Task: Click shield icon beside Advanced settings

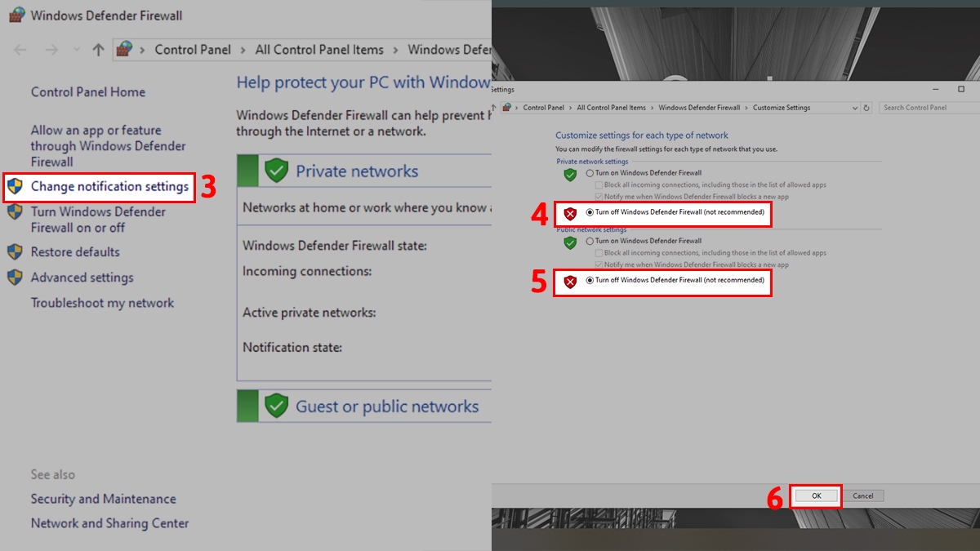Action: point(15,278)
